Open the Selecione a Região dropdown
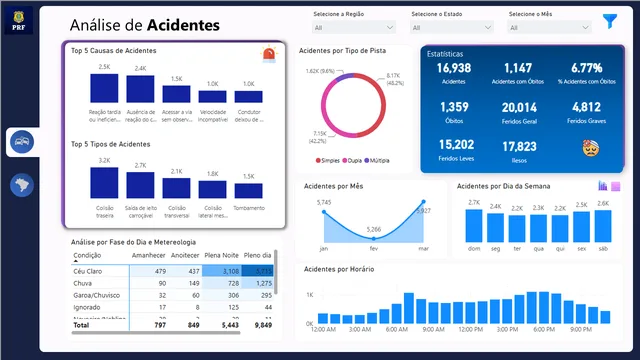Screen dimensions: 640x360 (353, 28)
